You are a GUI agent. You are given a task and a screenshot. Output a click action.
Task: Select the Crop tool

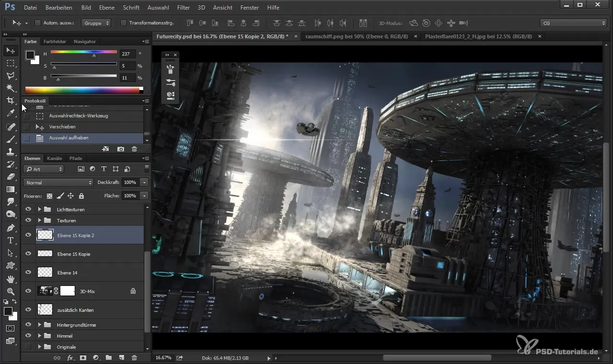coord(11,101)
